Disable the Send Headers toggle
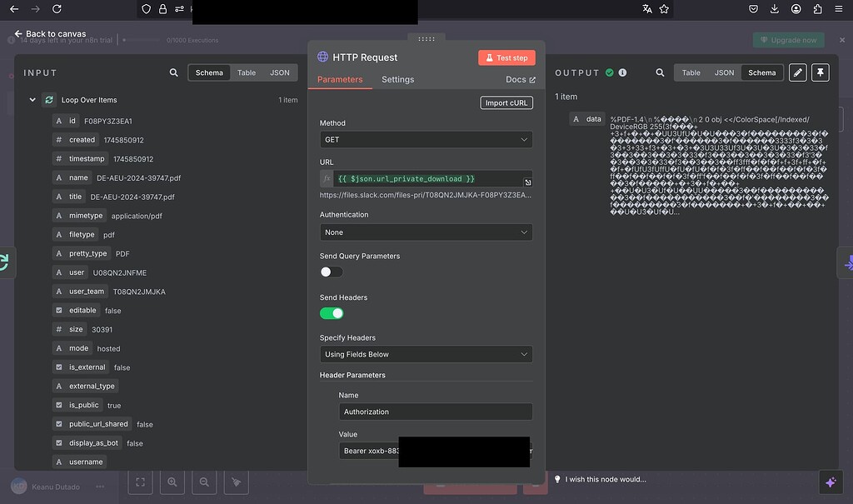This screenshot has height=504, width=853. 331,312
